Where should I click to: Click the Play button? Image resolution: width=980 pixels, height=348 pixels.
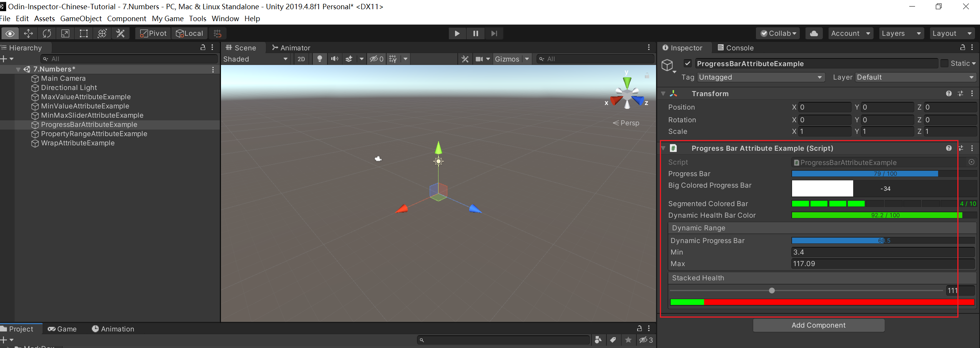click(x=457, y=33)
